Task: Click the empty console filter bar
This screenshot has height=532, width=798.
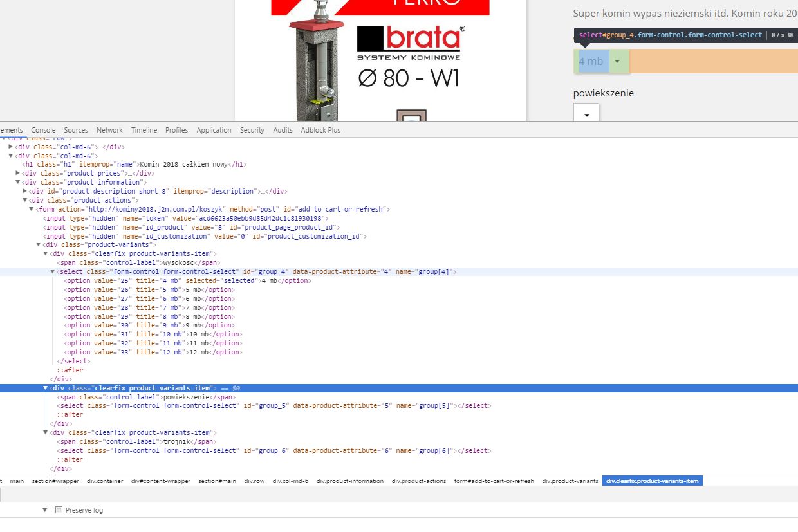Action: 399,495
